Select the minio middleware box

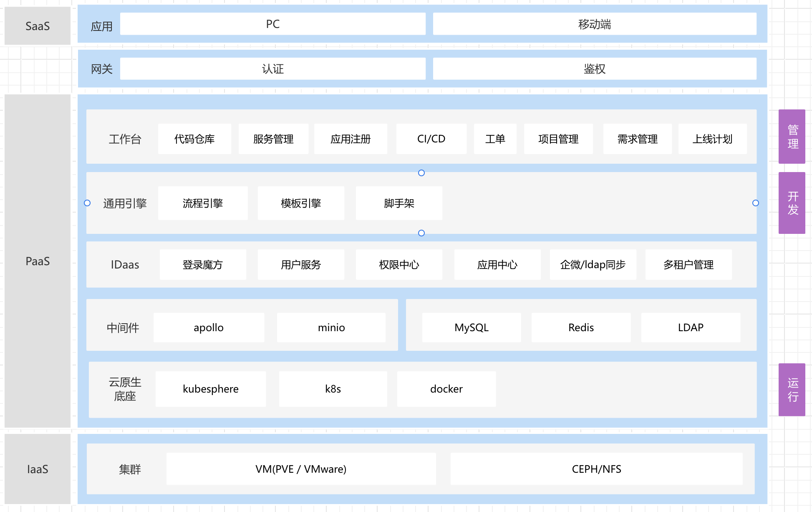pyautogui.click(x=331, y=327)
